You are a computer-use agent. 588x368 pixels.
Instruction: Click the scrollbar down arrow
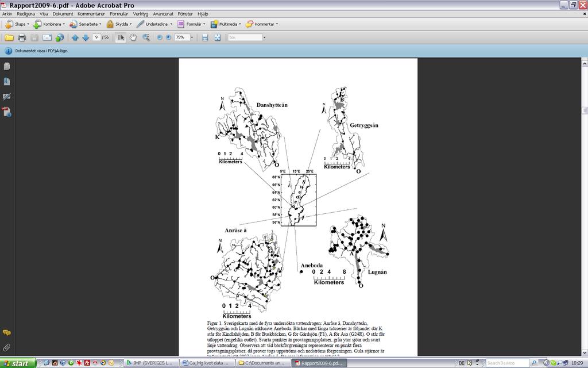(x=585, y=352)
